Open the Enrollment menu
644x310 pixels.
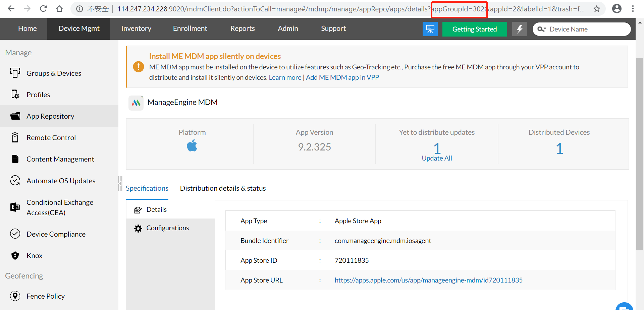coord(190,29)
